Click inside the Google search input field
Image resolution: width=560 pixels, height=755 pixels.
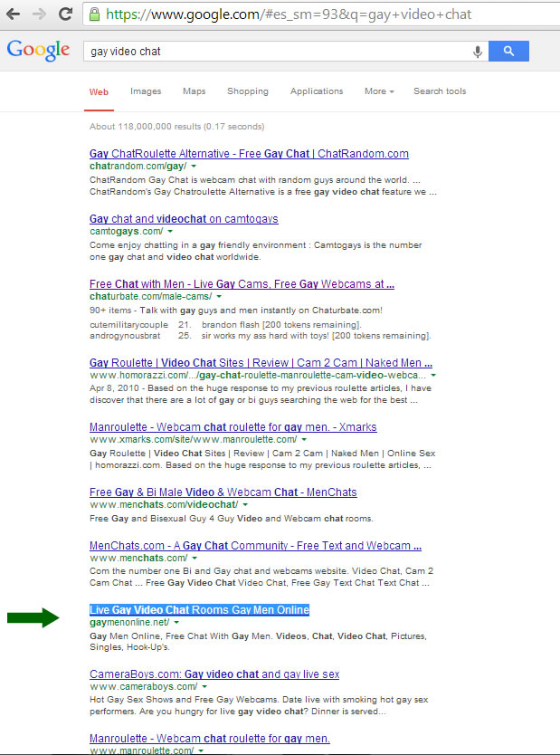click(271, 52)
